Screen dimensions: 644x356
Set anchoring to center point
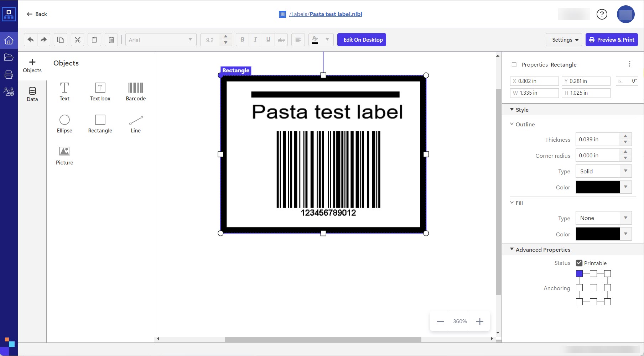point(593,288)
